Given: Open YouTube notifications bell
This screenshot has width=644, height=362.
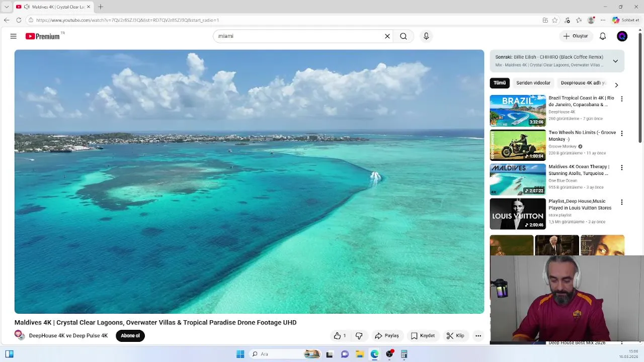Looking at the screenshot, I should [603, 36].
